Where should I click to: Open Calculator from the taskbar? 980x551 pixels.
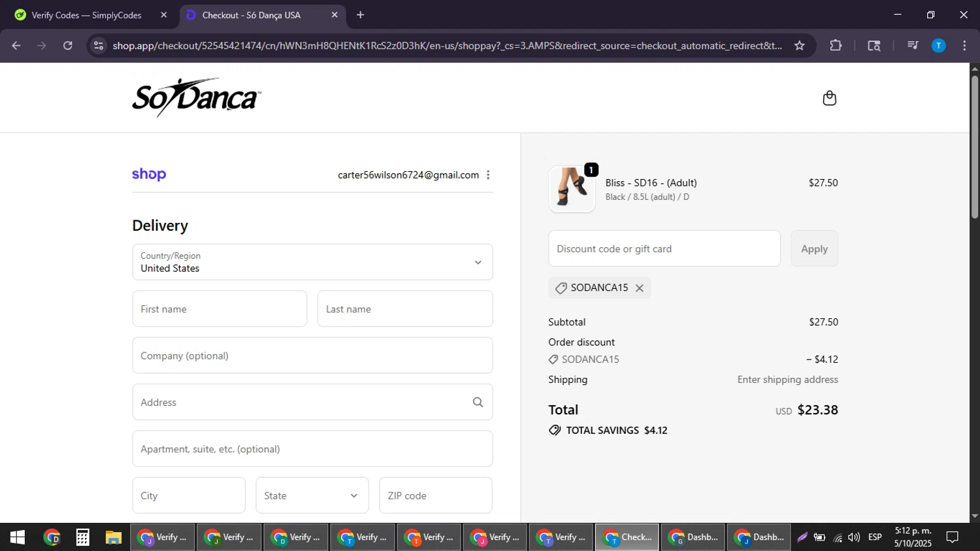[82, 537]
